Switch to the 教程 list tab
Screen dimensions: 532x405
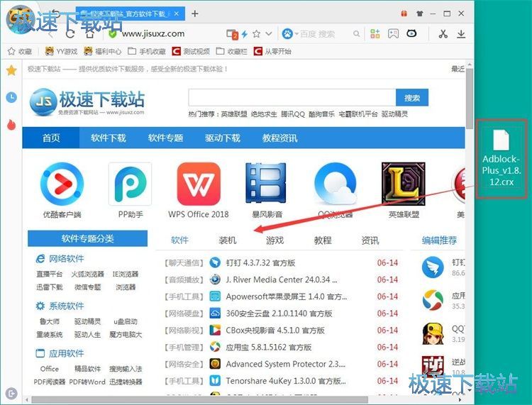(x=323, y=240)
